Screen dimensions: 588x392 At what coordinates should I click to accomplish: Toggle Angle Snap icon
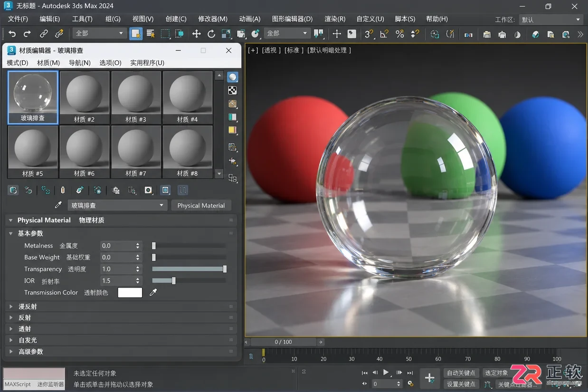pyautogui.click(x=384, y=34)
